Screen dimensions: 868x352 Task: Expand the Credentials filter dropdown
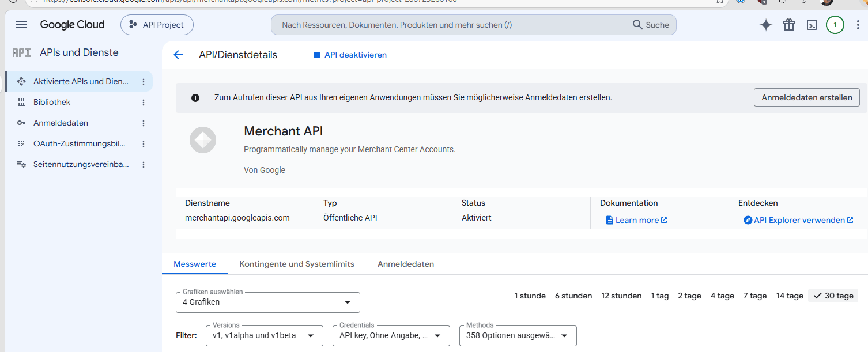(391, 336)
